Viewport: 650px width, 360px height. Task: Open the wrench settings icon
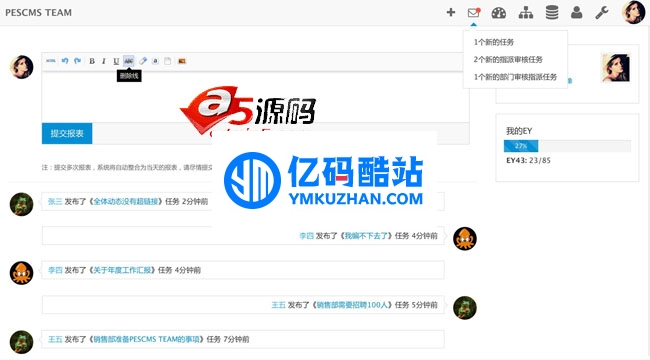pyautogui.click(x=601, y=12)
